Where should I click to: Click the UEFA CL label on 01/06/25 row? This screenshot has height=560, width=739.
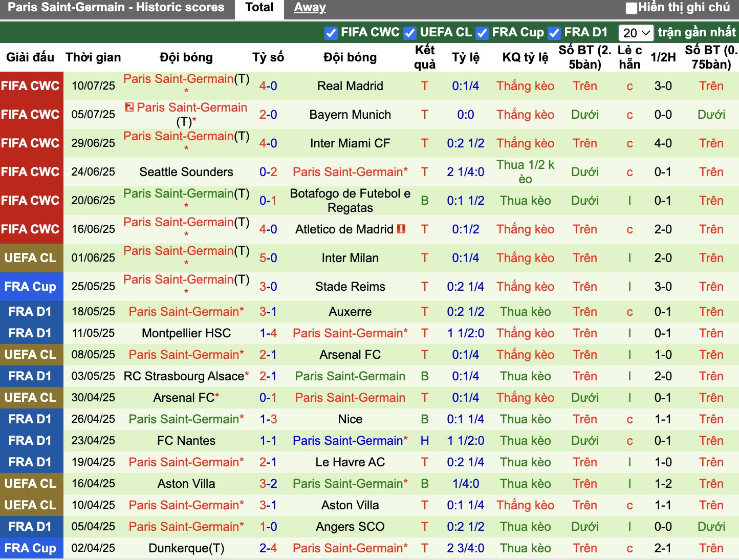[x=30, y=257]
